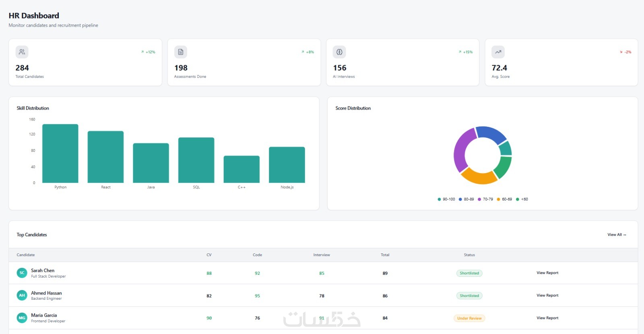Click Sarah Chen's Shortlisted status badge
644x334 pixels.
[x=469, y=273]
